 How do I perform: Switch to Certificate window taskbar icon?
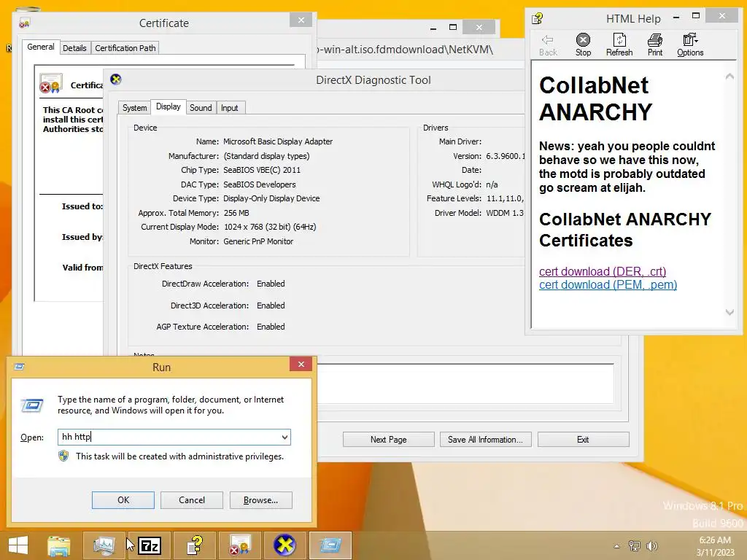point(239,545)
